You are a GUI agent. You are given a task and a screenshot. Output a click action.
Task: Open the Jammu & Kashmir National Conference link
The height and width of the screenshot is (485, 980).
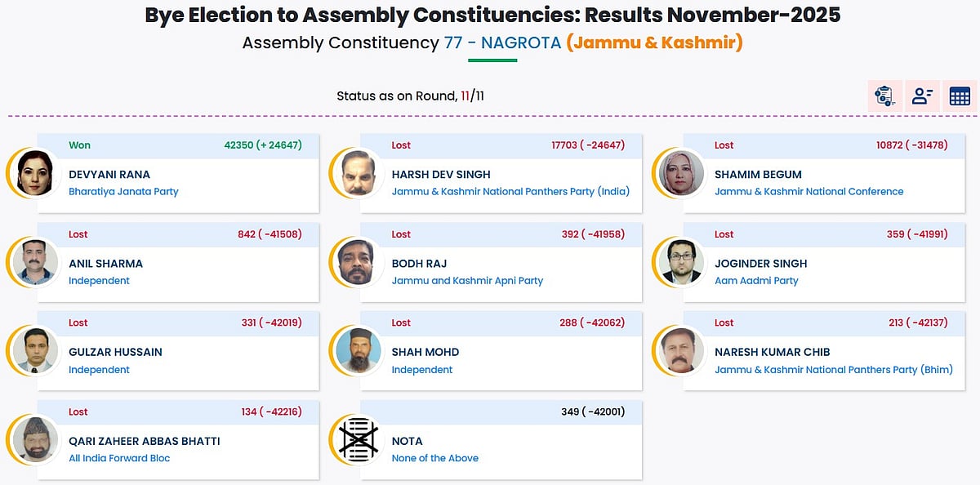click(808, 191)
